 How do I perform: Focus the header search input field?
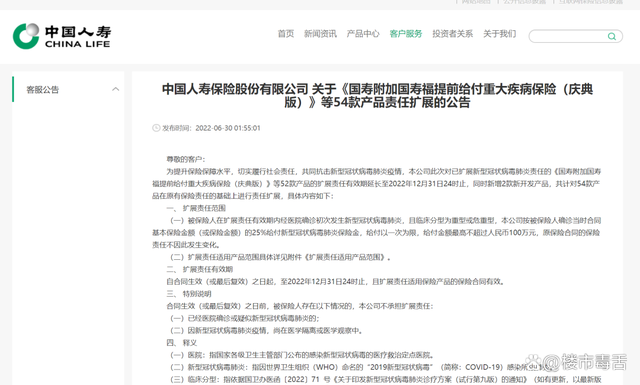[x=576, y=36]
